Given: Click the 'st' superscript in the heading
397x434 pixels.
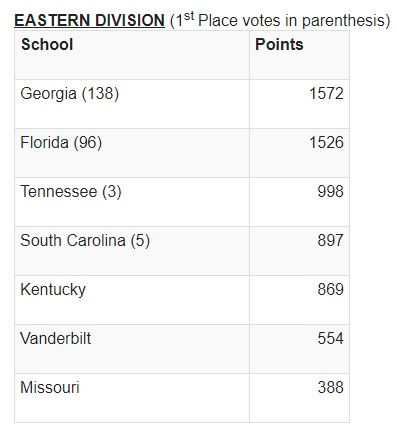Looking at the screenshot, I should pos(189,16).
